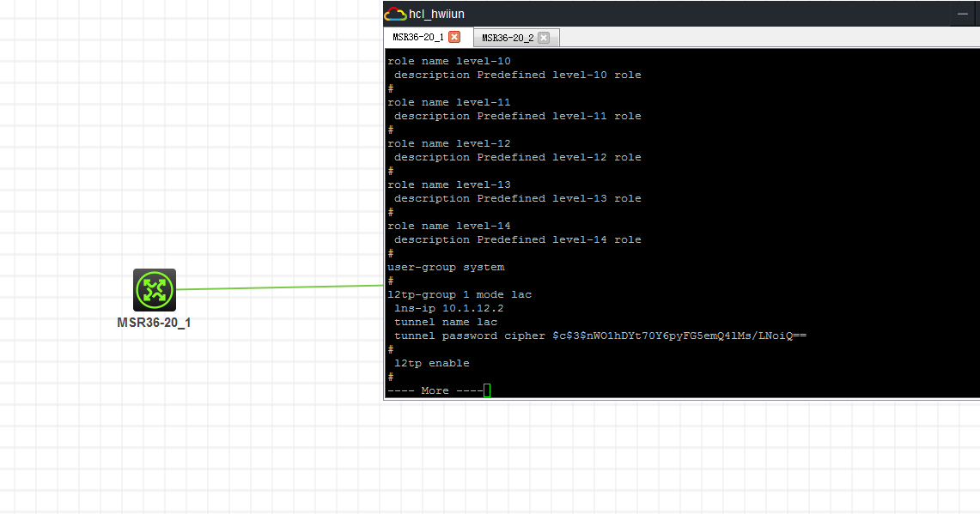The width and height of the screenshot is (980, 514).
Task: Select the MSR36-20_1 router icon
Action: [155, 290]
